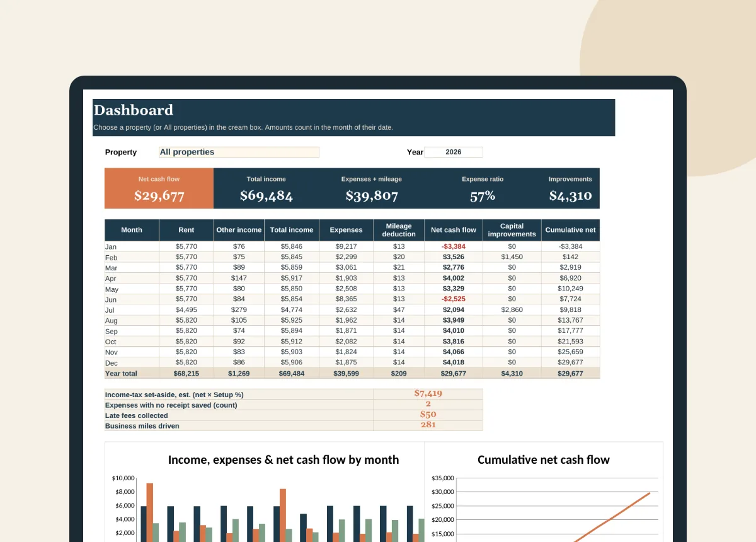
Task: Select the Expenses + mileage value $39,807
Action: click(x=372, y=195)
